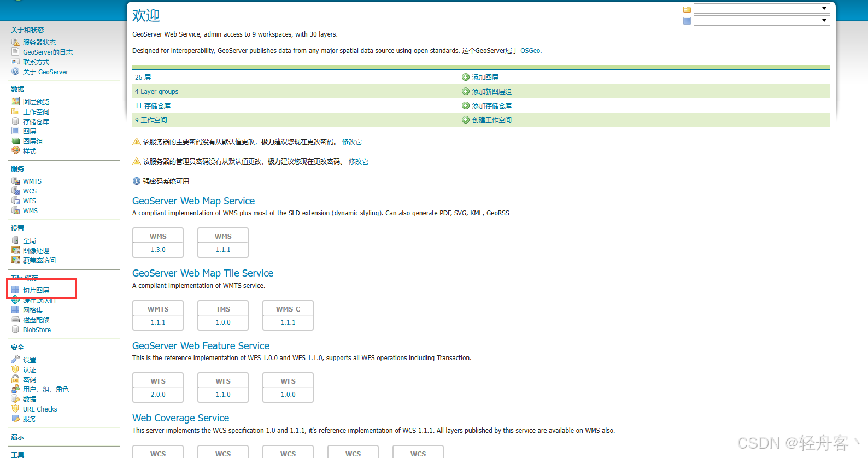Click the Gridsets (网格集) icon
Viewport: 868px width, 458px height.
coord(15,310)
